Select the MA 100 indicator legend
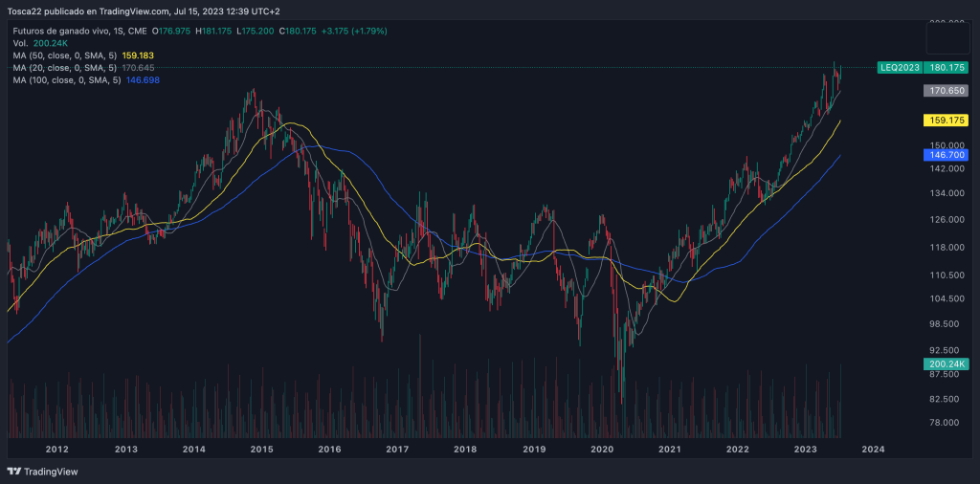Screen dimensions: 980x484 coord(68,80)
